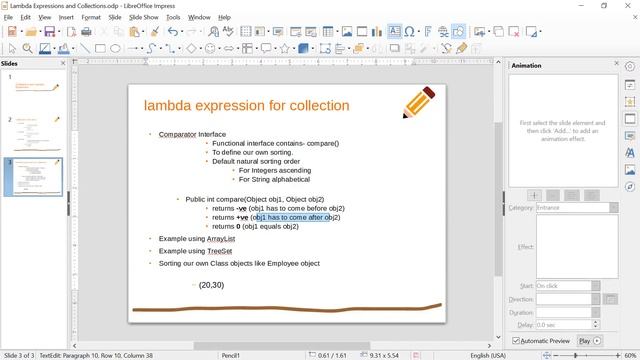Expand the Paste options dropdown arrow
Screen dimensions: 640x360
click(x=143, y=31)
